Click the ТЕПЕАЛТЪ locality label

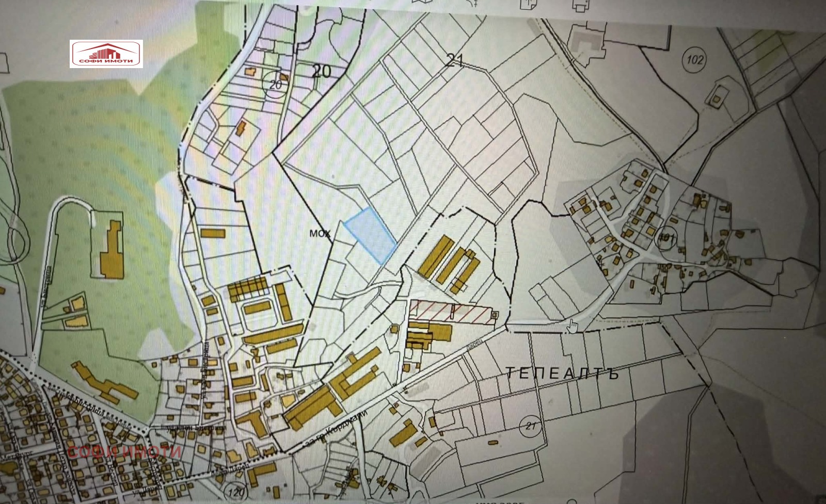click(561, 373)
